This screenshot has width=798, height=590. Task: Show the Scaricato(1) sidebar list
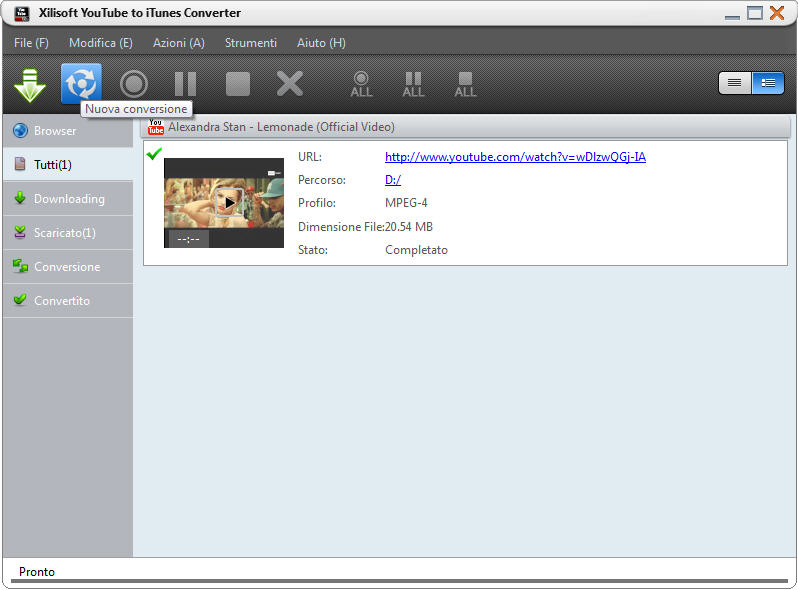(x=68, y=233)
